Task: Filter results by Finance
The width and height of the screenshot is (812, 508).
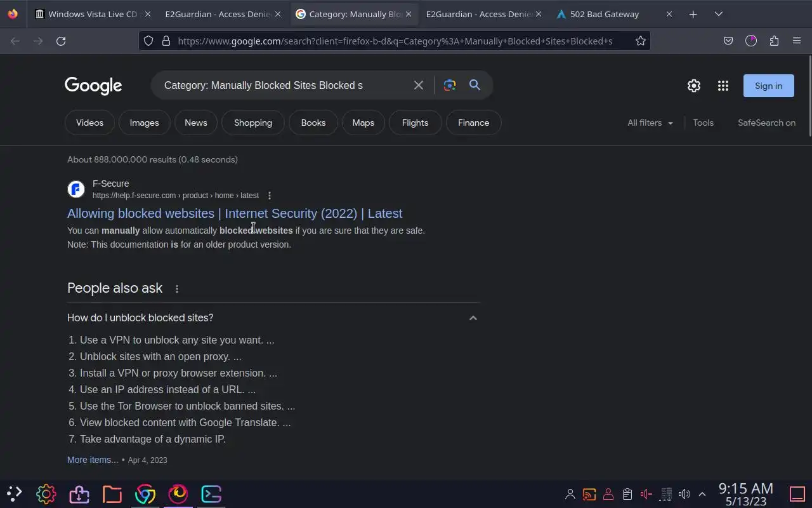Action: click(474, 123)
